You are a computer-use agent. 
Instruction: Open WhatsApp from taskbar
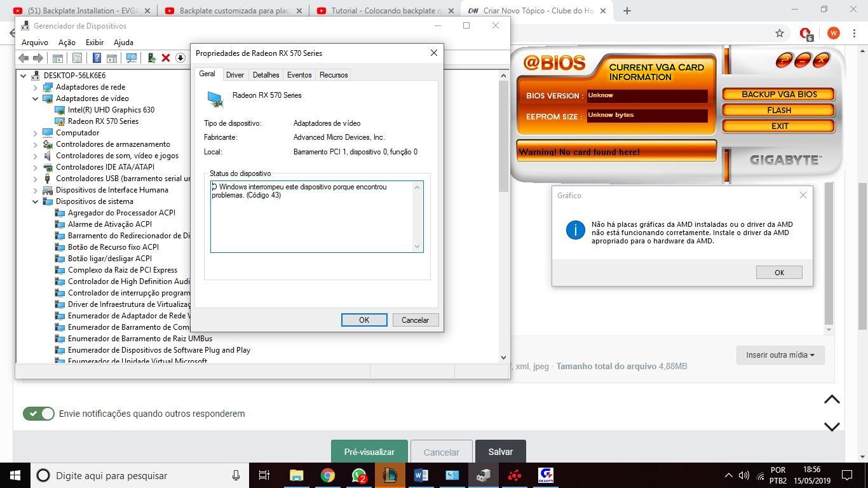coord(359,475)
